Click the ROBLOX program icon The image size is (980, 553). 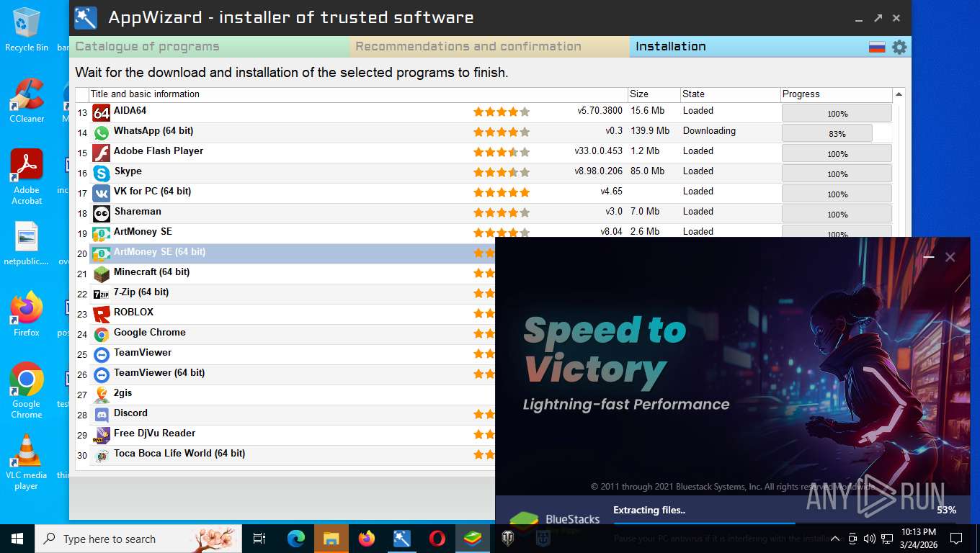click(102, 314)
